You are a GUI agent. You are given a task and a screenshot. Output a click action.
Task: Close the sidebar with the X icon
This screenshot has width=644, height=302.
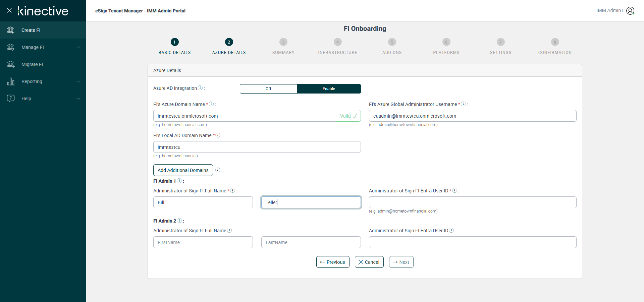click(x=9, y=10)
